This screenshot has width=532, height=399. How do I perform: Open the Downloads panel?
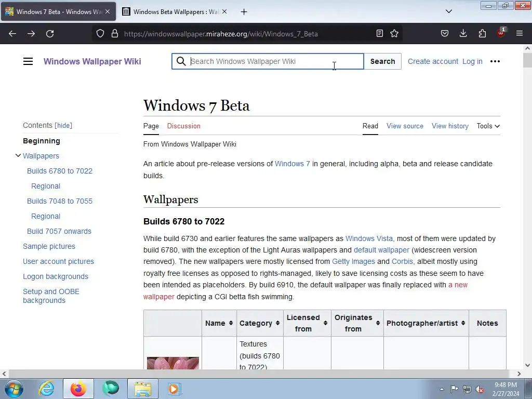click(463, 34)
